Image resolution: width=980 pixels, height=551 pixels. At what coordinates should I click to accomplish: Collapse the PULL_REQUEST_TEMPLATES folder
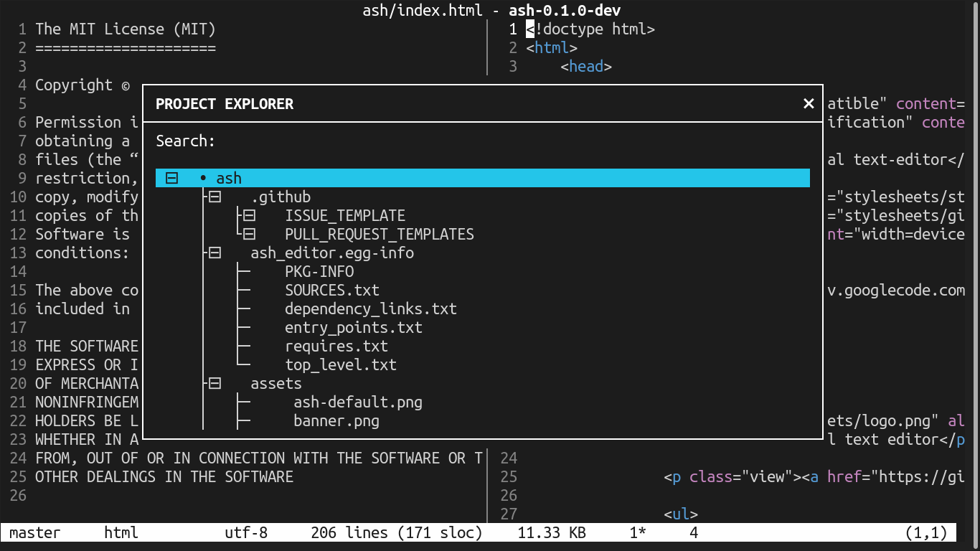(248, 233)
